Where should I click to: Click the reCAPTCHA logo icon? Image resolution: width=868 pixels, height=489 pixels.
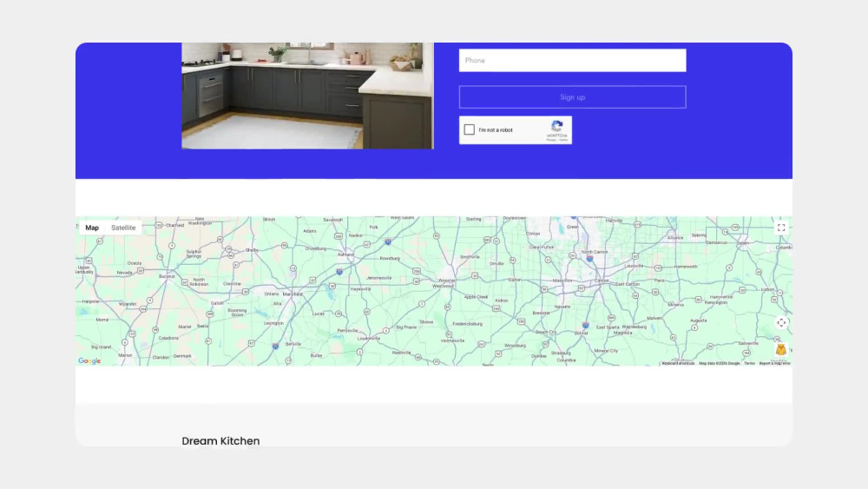coord(557,127)
